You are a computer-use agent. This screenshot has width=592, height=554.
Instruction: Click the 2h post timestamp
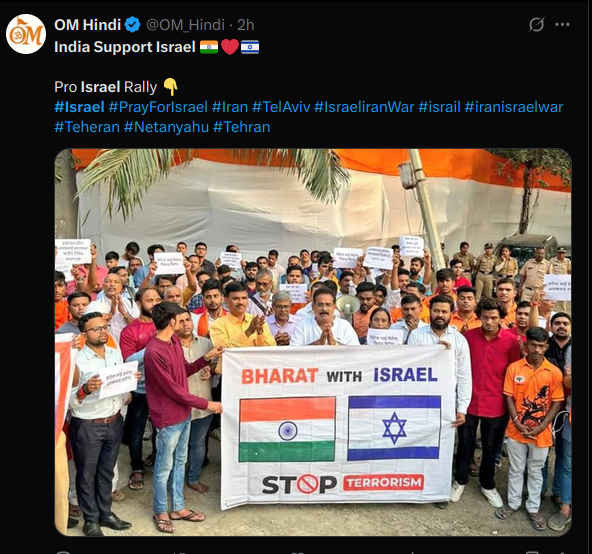click(x=245, y=25)
